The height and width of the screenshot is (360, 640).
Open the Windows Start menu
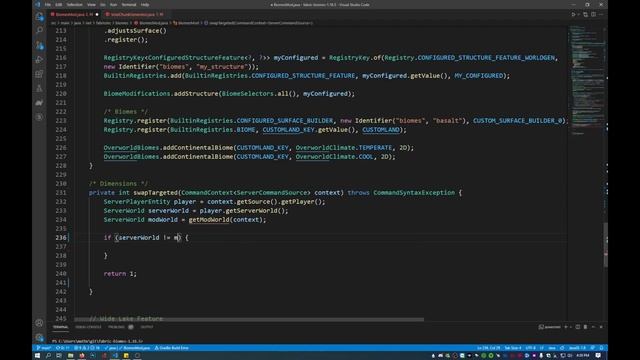point(37,356)
